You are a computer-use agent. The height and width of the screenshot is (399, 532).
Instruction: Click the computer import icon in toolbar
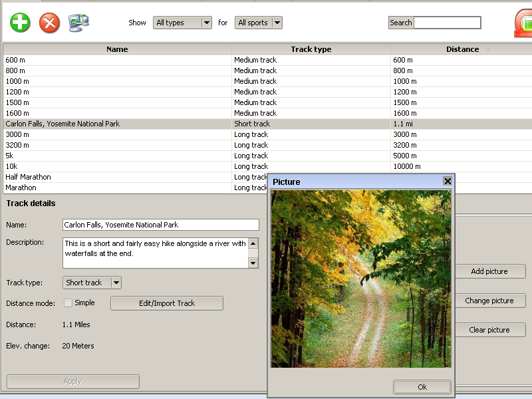point(78,23)
